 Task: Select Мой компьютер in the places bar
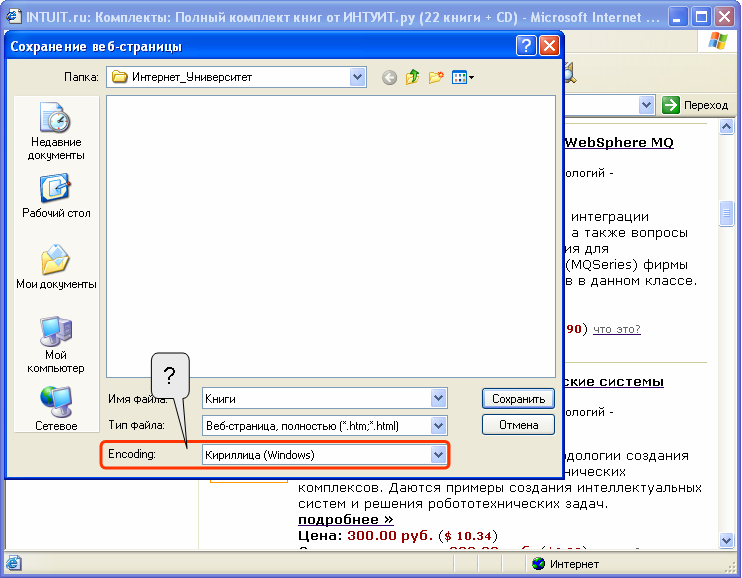pos(56,345)
